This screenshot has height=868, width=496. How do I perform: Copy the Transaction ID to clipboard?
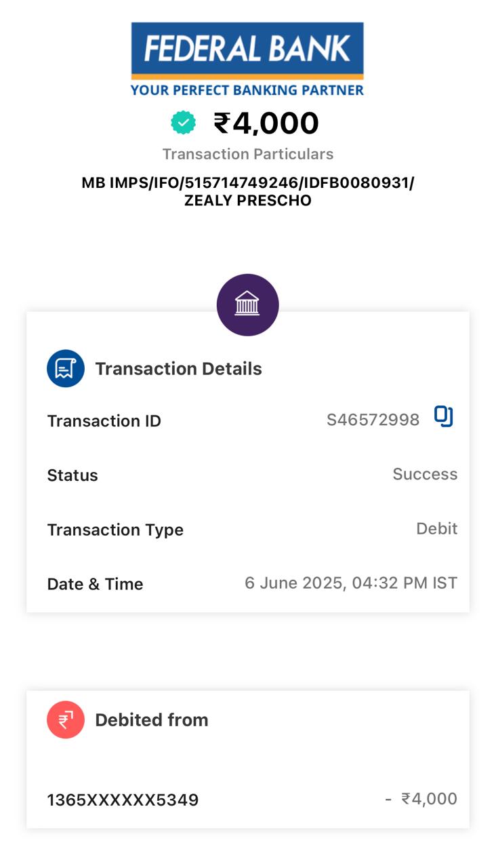click(443, 416)
